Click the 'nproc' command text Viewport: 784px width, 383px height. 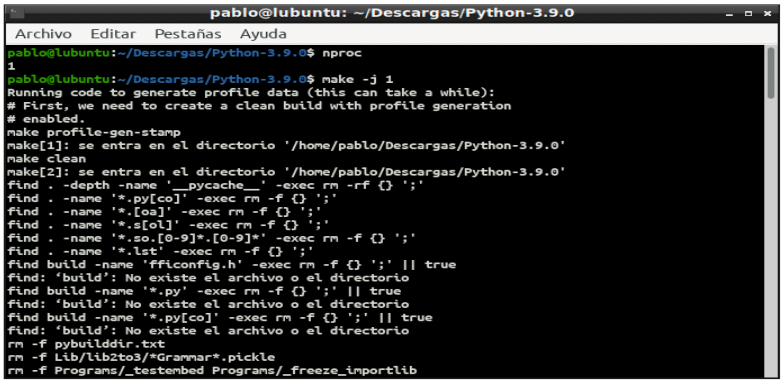pyautogui.click(x=342, y=53)
